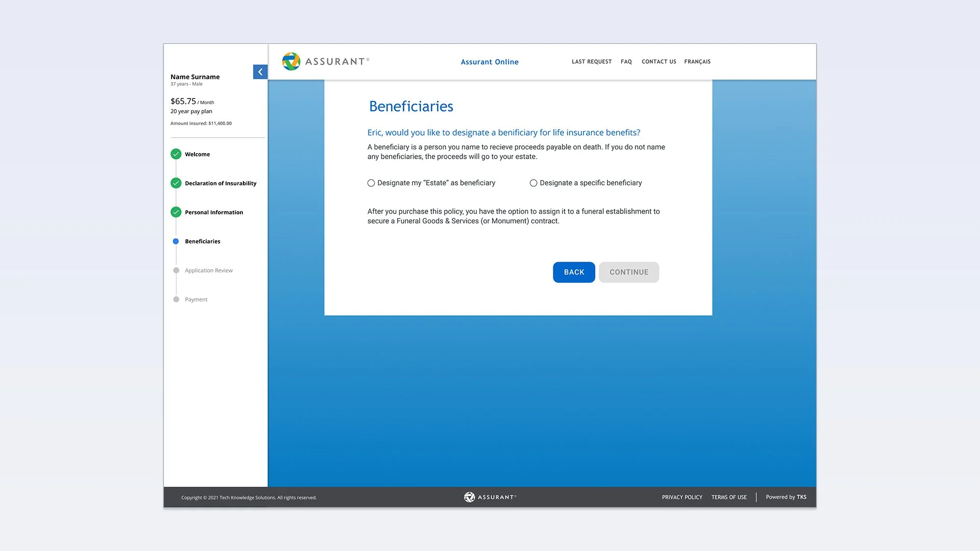
Task: Collapse sidebar with blue chevron arrow
Action: click(260, 72)
